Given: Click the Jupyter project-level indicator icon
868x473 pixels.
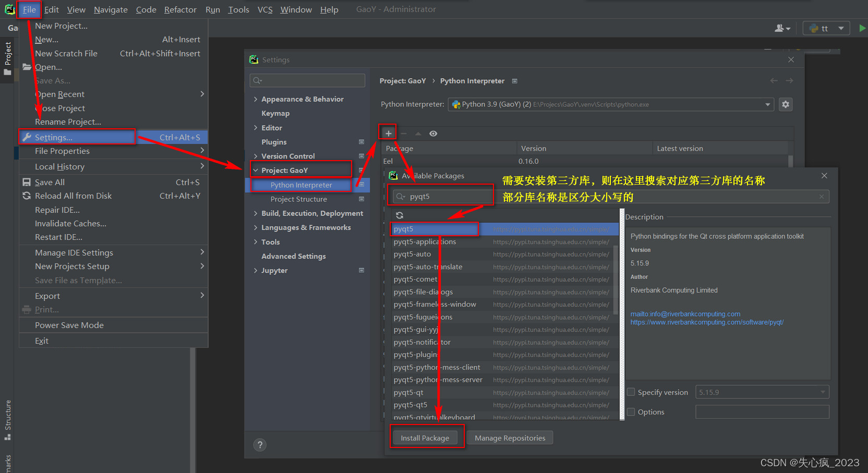Looking at the screenshot, I should tap(361, 270).
